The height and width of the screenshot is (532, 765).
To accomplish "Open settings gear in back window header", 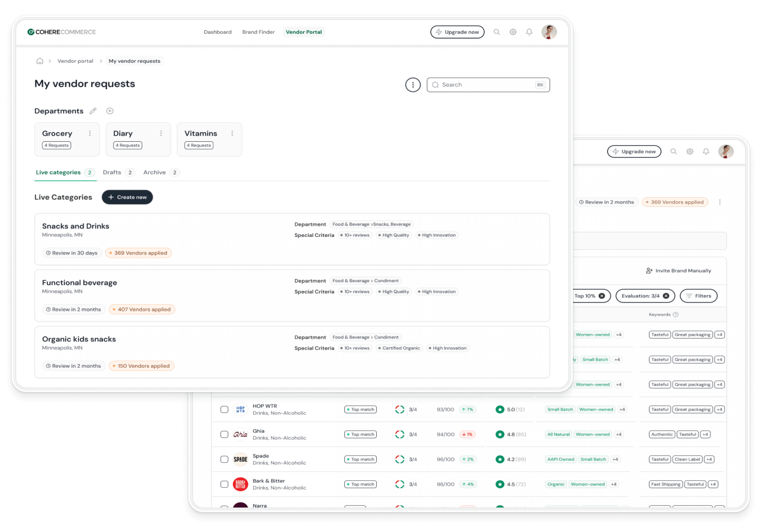I will (x=690, y=151).
